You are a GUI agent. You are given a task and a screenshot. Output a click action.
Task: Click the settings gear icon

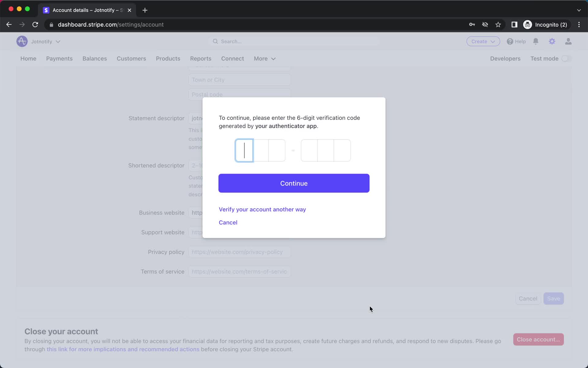click(x=552, y=41)
